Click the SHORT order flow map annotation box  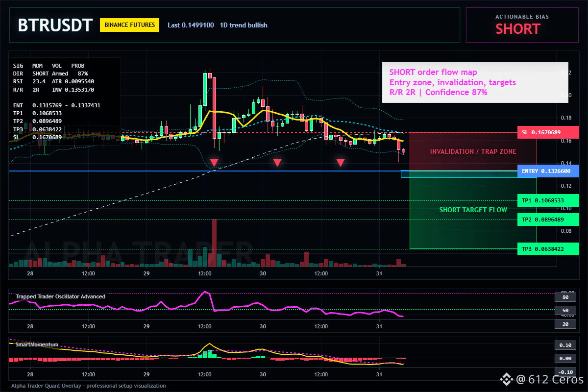pyautogui.click(x=475, y=82)
